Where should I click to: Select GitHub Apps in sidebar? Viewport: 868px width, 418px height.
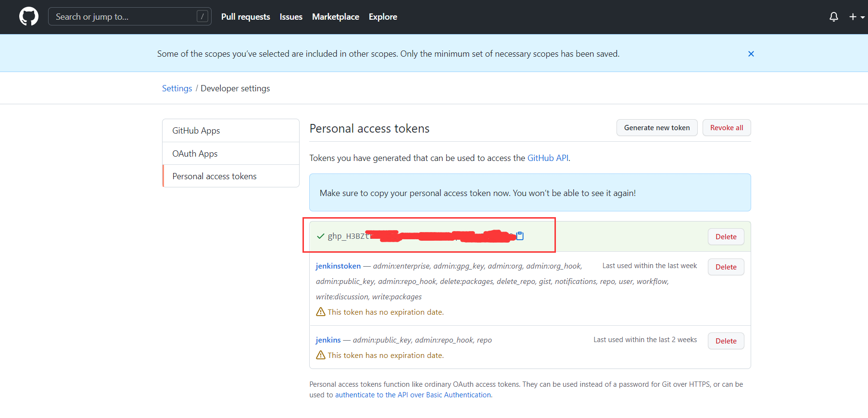pyautogui.click(x=231, y=131)
